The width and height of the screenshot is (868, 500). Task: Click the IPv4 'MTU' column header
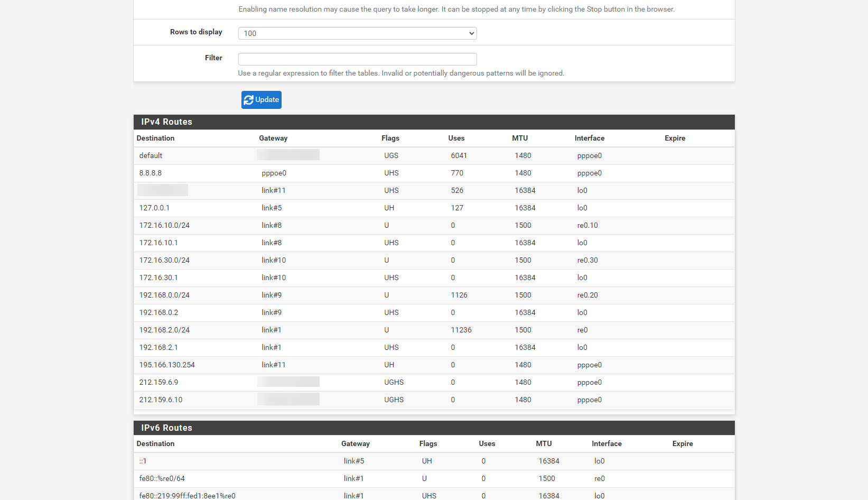pyautogui.click(x=520, y=138)
